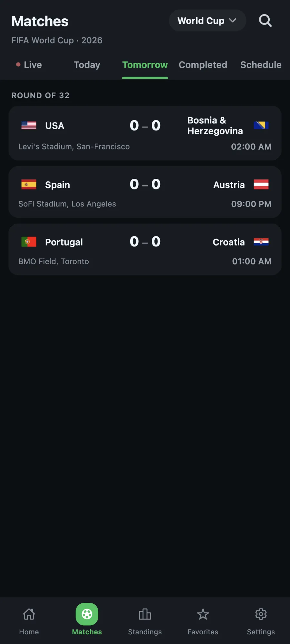Select the Matches soccer ball icon

[87, 614]
